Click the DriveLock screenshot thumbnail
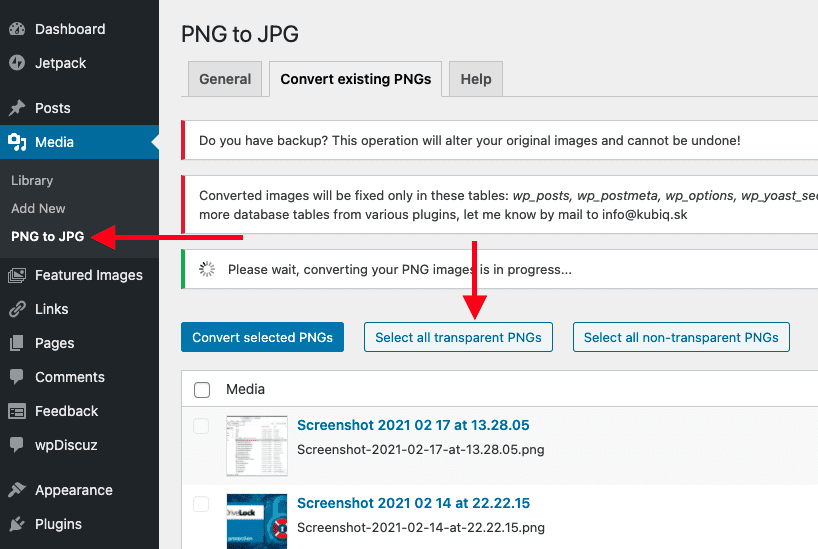The width and height of the screenshot is (818, 549). [257, 520]
